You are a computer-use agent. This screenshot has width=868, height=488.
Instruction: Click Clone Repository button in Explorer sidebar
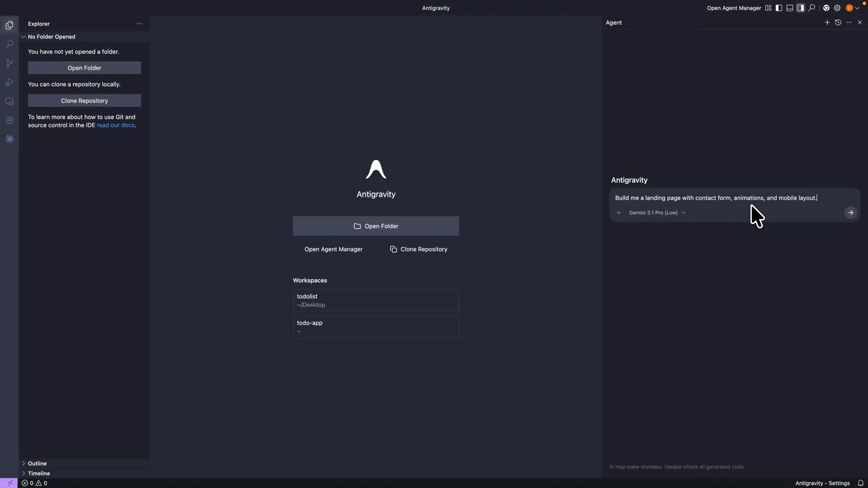pos(85,101)
